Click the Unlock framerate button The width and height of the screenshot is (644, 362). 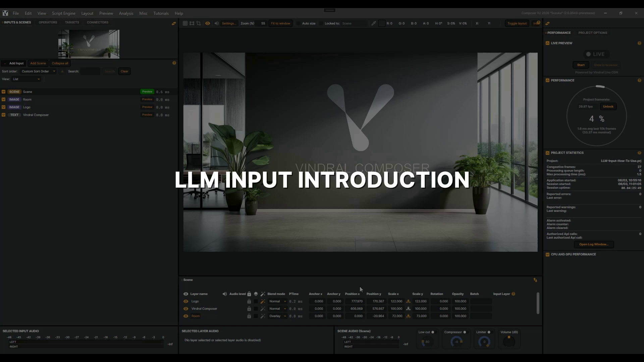pos(608,107)
